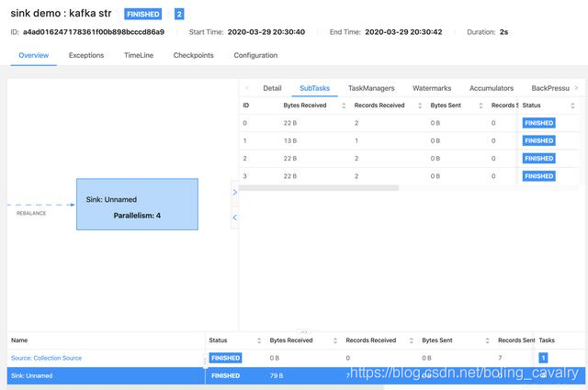Sort vertex list by Records Received arrows
The image size is (588, 390).
tap(411, 340)
